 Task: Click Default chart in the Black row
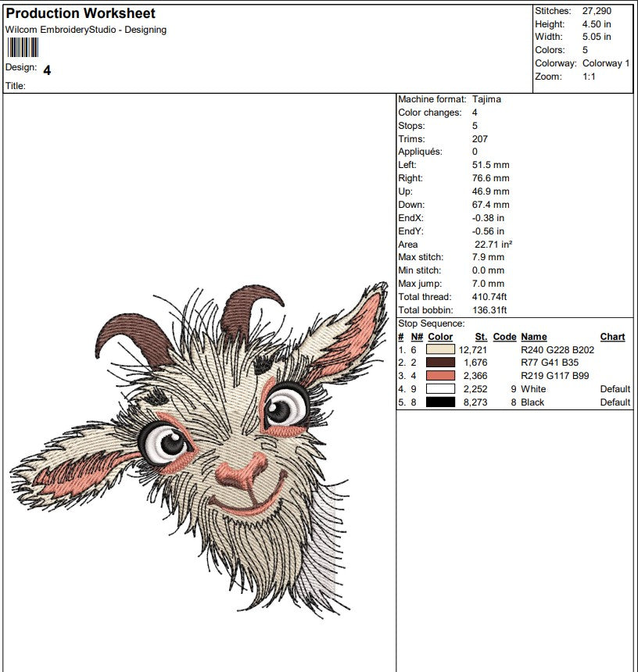coord(615,402)
